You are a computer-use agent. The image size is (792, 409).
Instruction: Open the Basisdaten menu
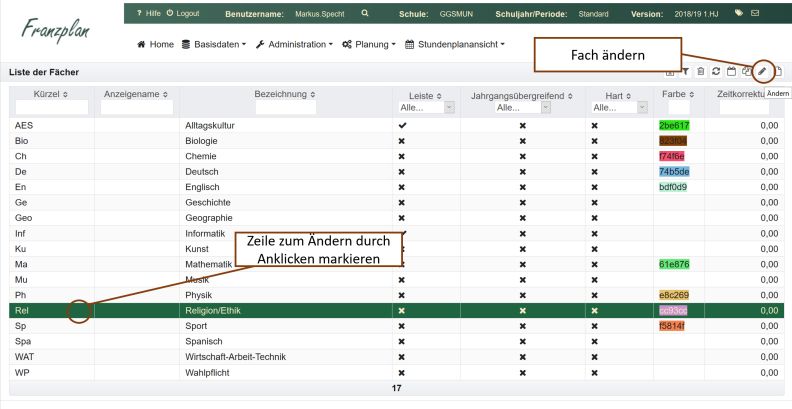click(214, 45)
